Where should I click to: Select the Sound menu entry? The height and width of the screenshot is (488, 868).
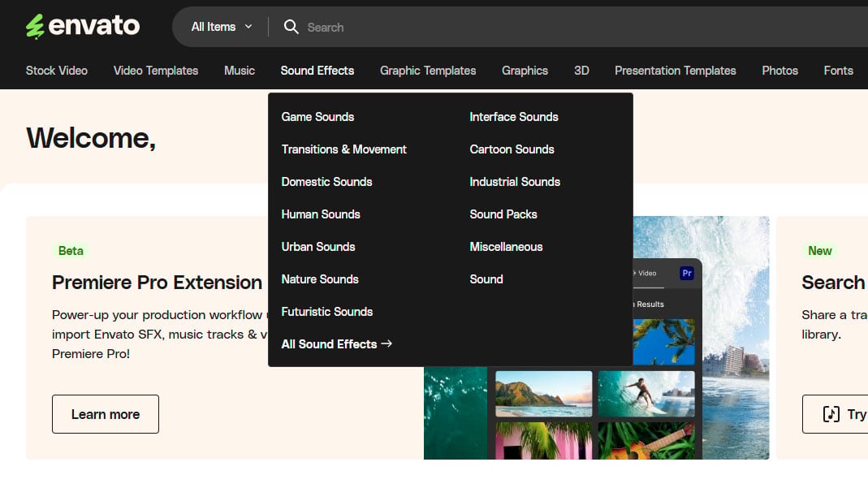pyautogui.click(x=486, y=279)
